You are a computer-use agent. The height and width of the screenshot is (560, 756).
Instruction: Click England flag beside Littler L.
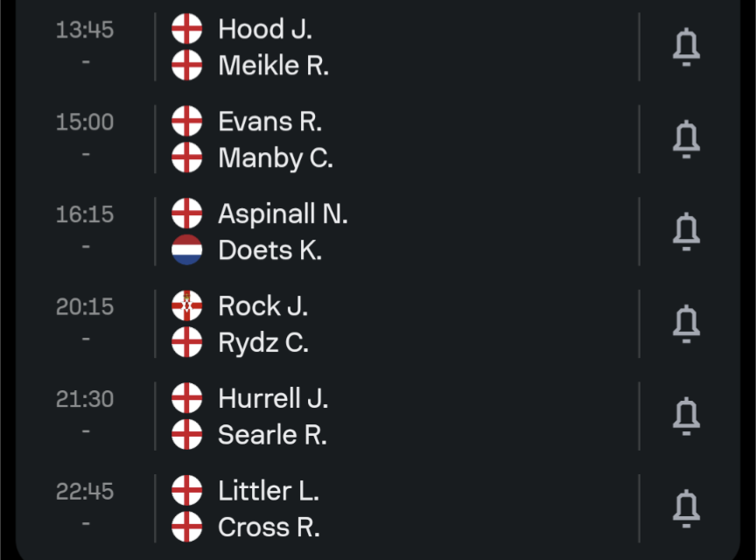pos(187,491)
